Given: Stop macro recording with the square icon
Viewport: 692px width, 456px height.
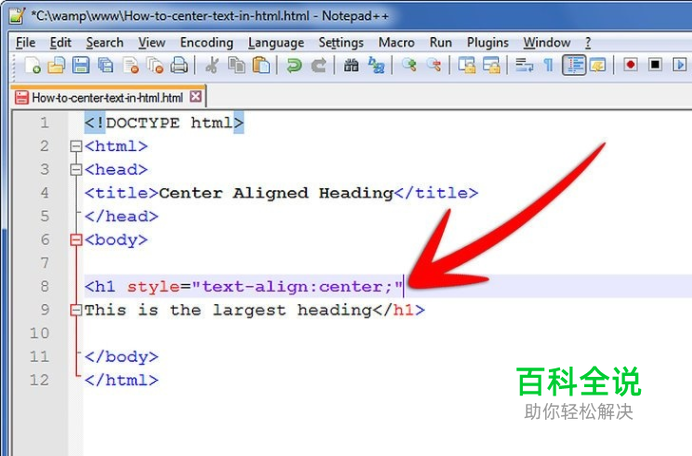Looking at the screenshot, I should click(655, 65).
